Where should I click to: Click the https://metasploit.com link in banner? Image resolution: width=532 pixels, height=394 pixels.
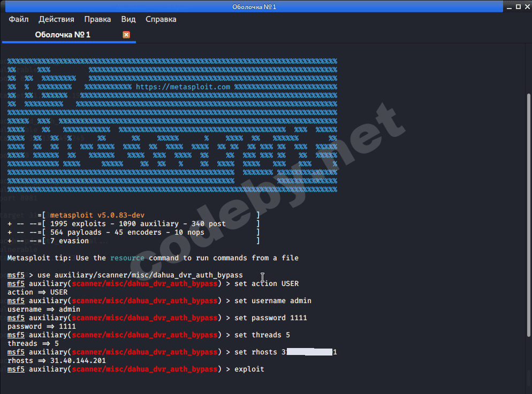pos(183,87)
